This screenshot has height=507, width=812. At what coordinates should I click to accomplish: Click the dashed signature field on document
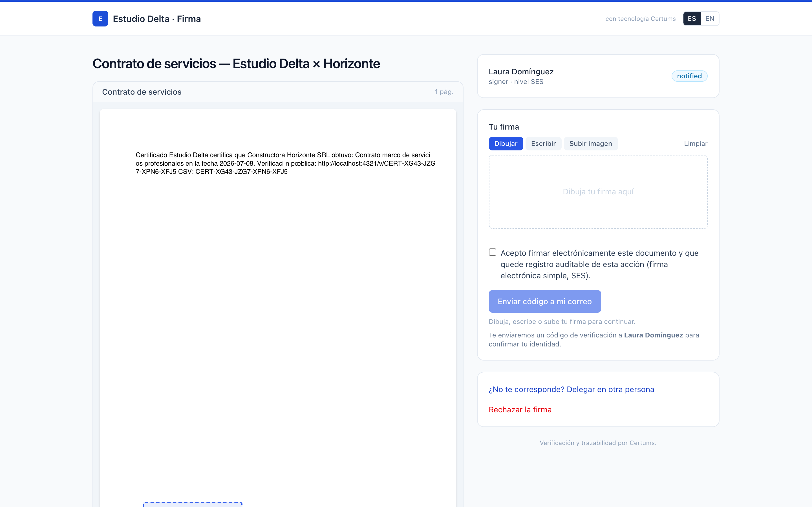pos(193,504)
